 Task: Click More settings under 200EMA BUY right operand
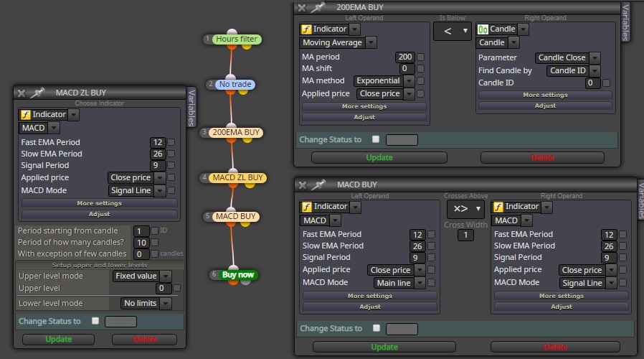(x=545, y=95)
